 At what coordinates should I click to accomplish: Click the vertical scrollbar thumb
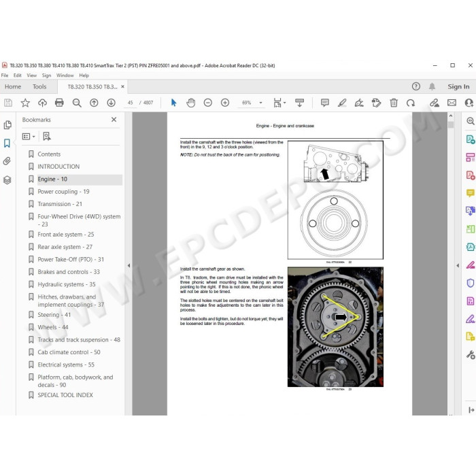(x=450, y=124)
